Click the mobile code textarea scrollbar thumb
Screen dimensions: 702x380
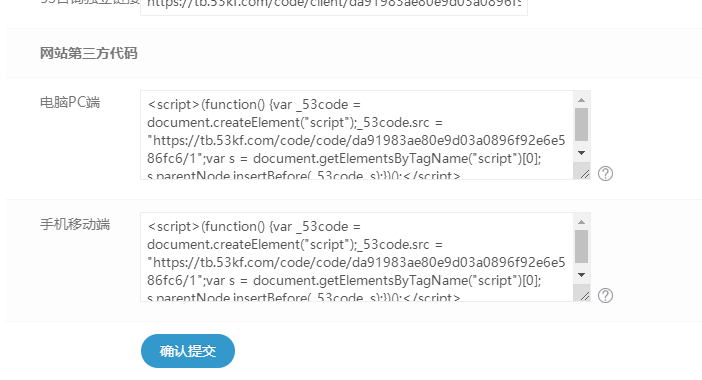point(582,247)
